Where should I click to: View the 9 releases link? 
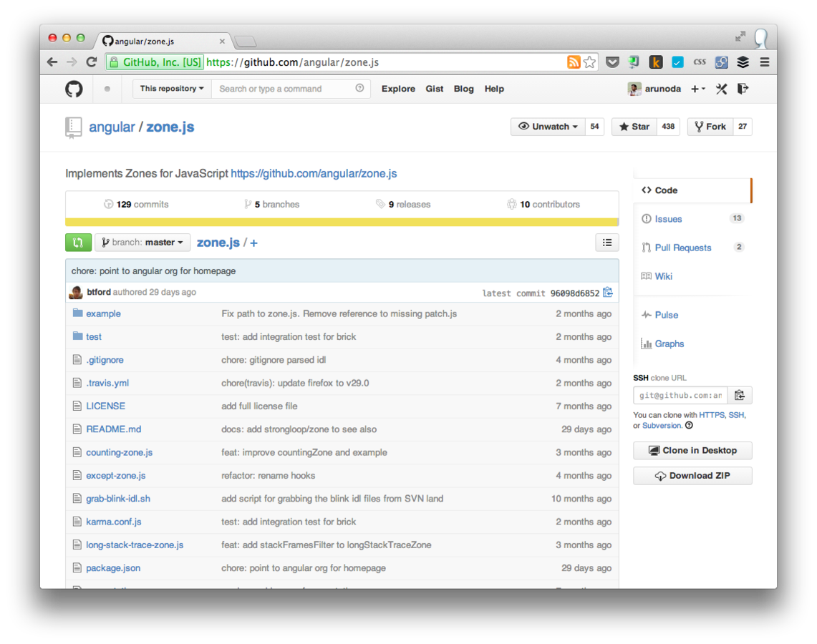tap(403, 204)
